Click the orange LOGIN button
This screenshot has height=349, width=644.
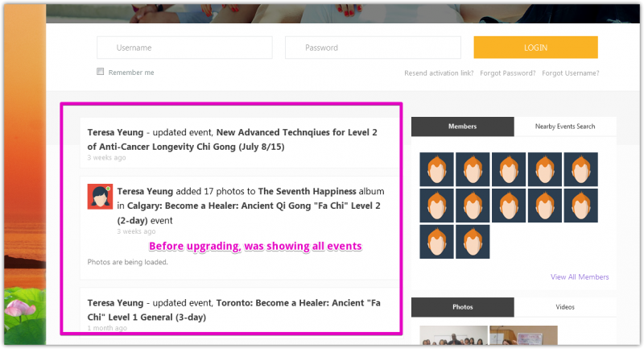pyautogui.click(x=535, y=48)
